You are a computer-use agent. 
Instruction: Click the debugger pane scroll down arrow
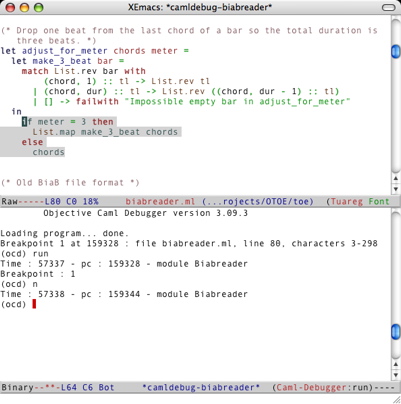[396, 375]
